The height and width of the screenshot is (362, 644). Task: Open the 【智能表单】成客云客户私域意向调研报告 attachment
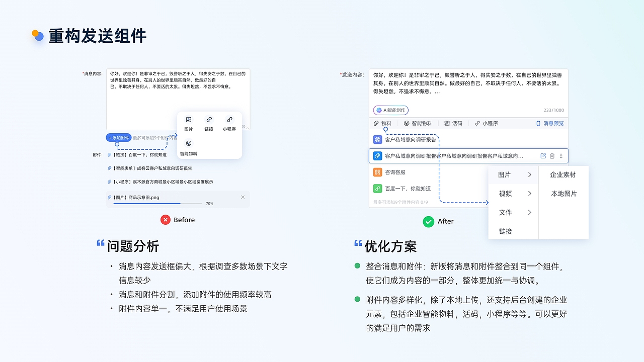[152, 168]
